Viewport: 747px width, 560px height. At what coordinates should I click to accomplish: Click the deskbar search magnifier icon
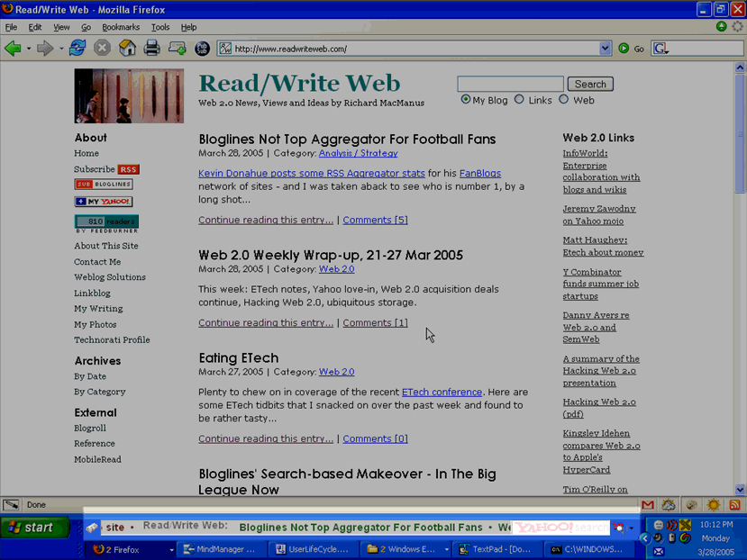(x=618, y=528)
